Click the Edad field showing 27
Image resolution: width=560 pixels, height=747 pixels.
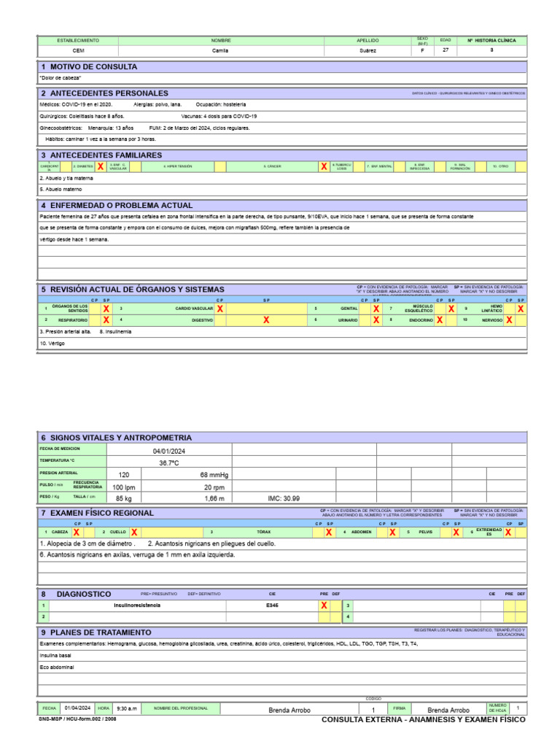[x=446, y=50]
